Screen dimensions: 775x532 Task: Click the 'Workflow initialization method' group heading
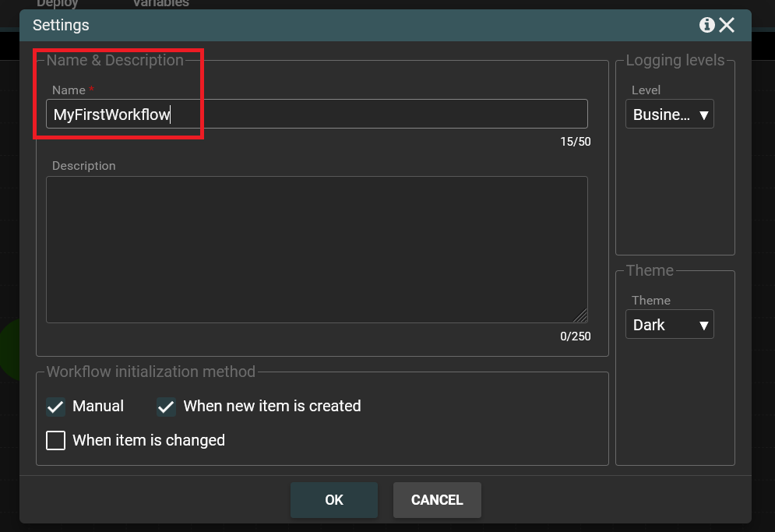tap(151, 372)
